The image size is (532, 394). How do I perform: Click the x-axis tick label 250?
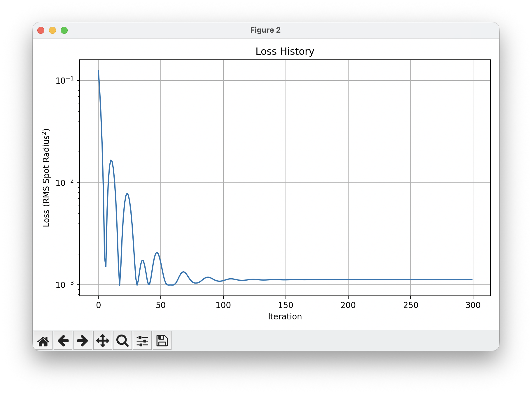[x=410, y=305]
